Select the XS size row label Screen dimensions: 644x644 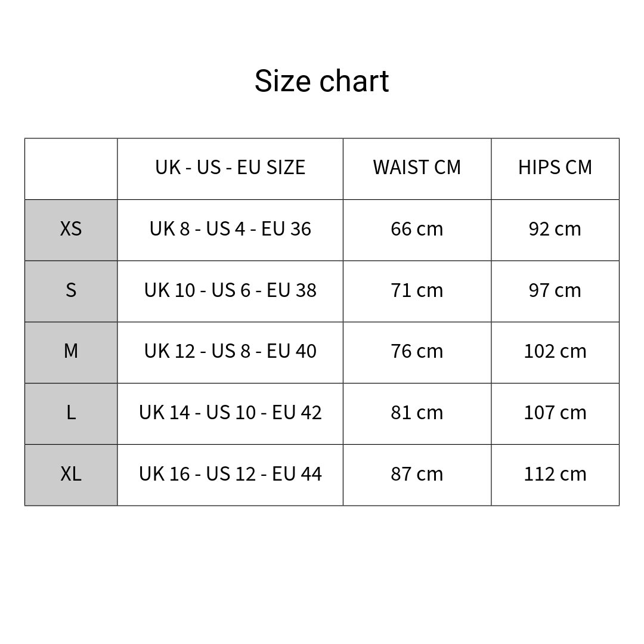(x=71, y=229)
